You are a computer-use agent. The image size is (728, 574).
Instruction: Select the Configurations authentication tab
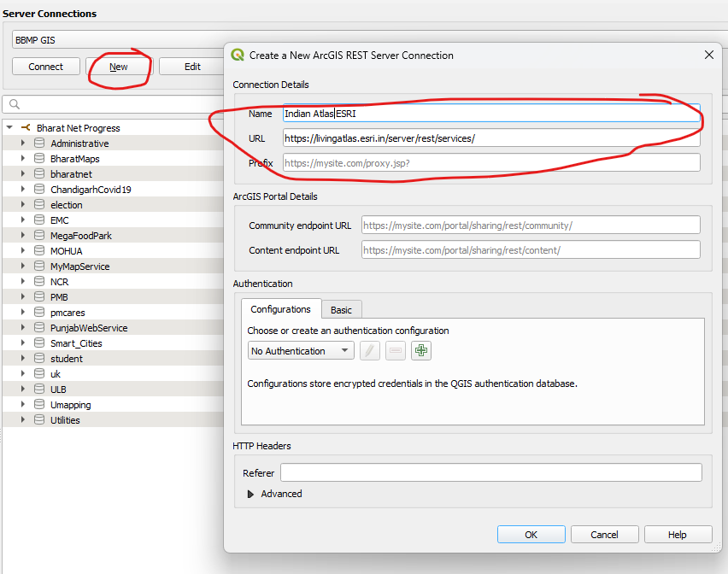click(280, 309)
